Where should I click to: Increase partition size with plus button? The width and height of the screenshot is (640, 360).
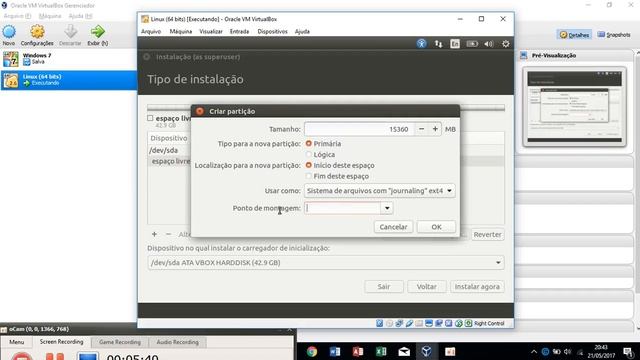click(435, 129)
